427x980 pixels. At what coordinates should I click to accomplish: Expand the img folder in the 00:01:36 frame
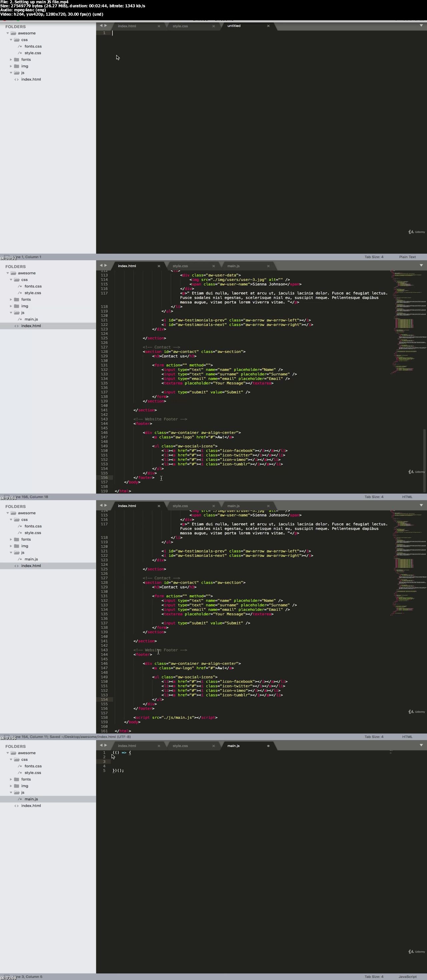[x=11, y=546]
